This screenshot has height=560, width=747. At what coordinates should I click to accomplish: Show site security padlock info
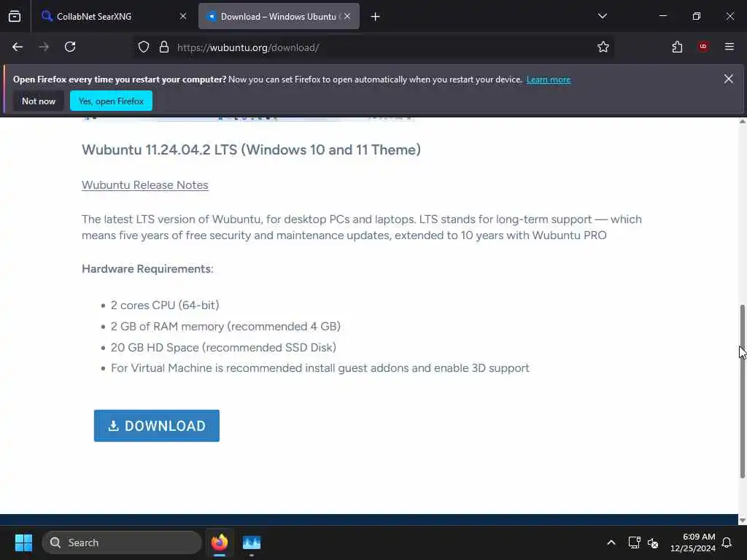(164, 47)
